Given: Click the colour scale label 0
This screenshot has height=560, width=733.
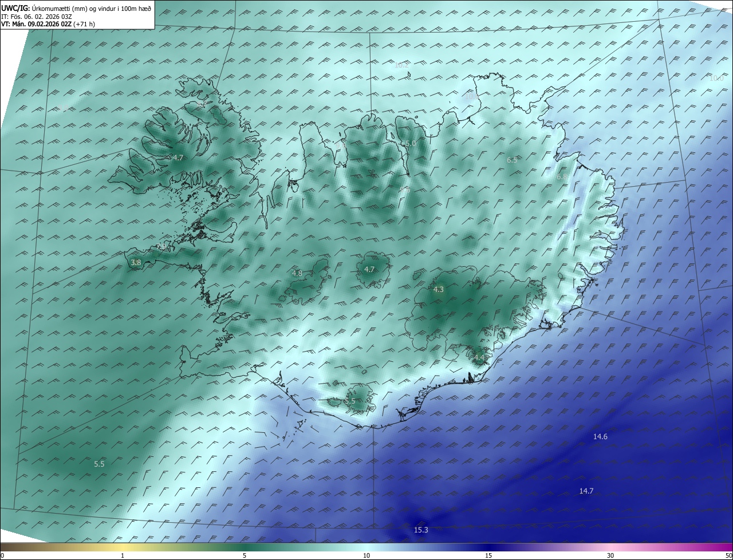Looking at the screenshot, I should (x=2, y=555).
